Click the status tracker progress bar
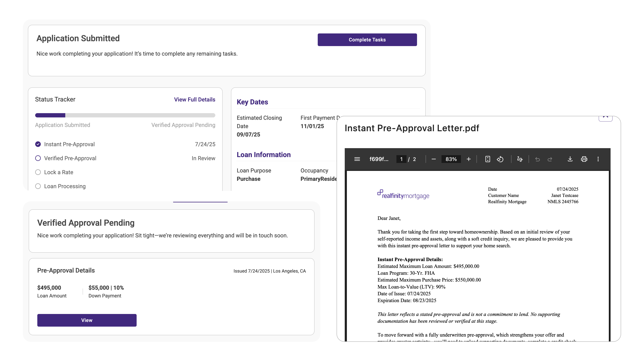This screenshot has height=362, width=644. pos(125,115)
